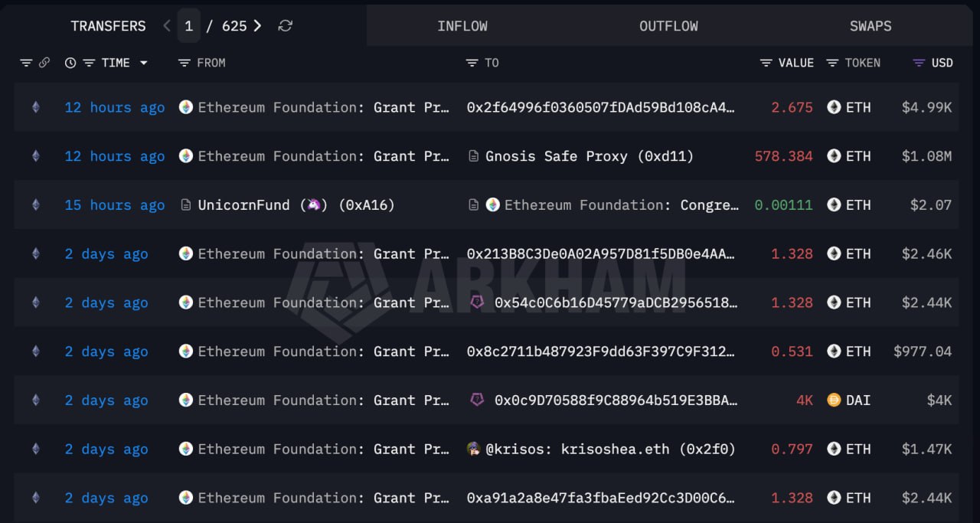Open the Gnosis Safe Proxy (0xd11) address

click(x=590, y=156)
